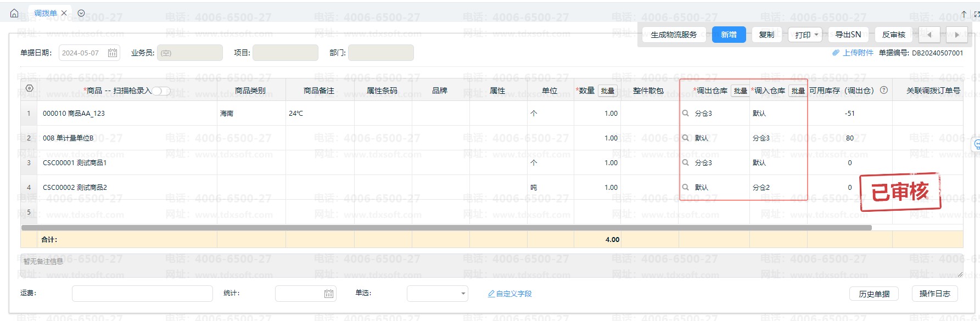Open calendar icon in 统计 field
The height and width of the screenshot is (321, 980).
coord(329,294)
